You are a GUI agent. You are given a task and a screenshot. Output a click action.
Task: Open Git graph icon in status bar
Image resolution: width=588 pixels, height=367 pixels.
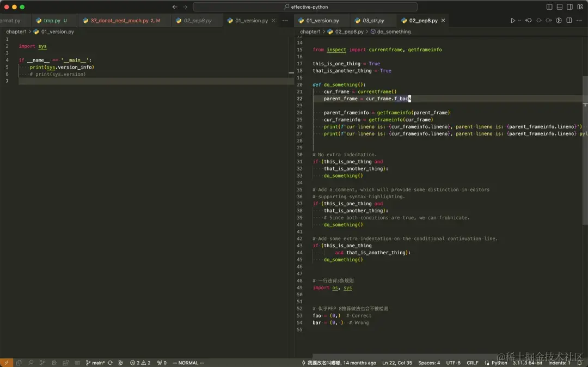[121, 363]
